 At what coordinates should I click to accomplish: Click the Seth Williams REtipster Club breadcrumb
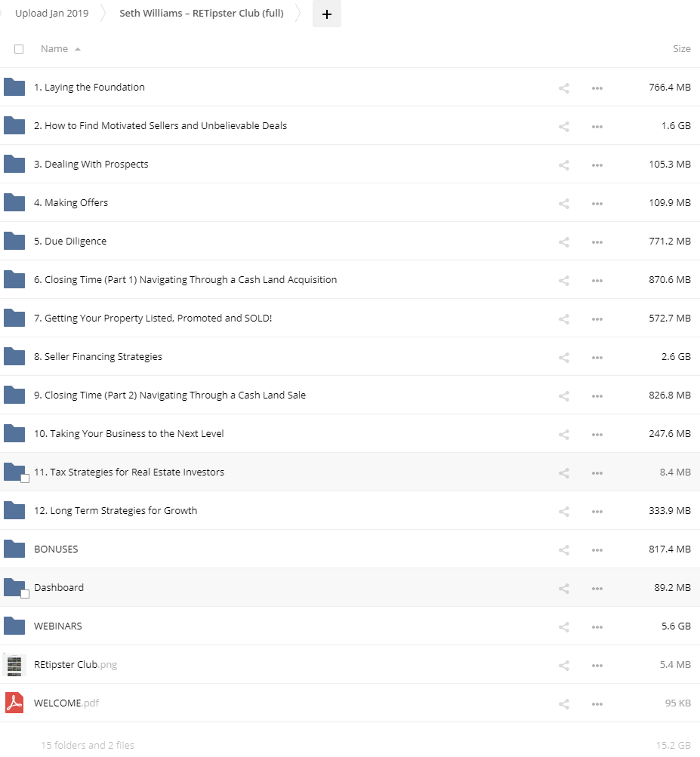click(x=202, y=14)
